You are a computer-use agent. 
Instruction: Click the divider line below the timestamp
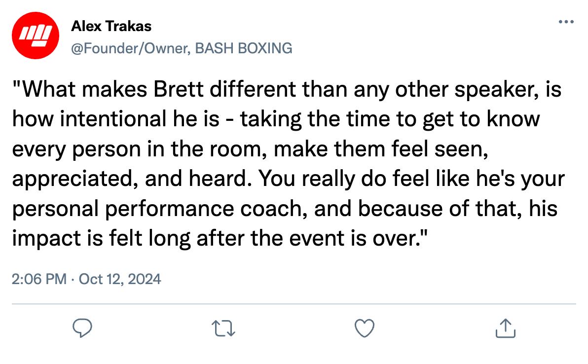[x=294, y=304]
